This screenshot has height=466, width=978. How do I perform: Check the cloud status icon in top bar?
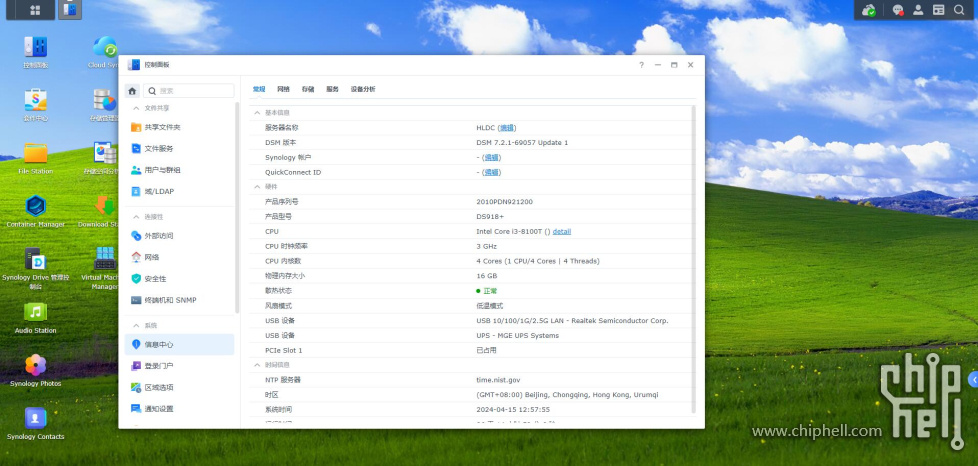pyautogui.click(x=868, y=10)
